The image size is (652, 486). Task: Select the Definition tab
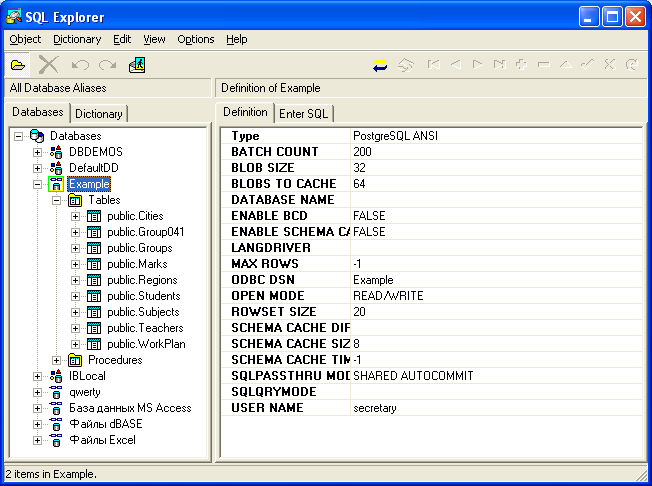[245, 112]
